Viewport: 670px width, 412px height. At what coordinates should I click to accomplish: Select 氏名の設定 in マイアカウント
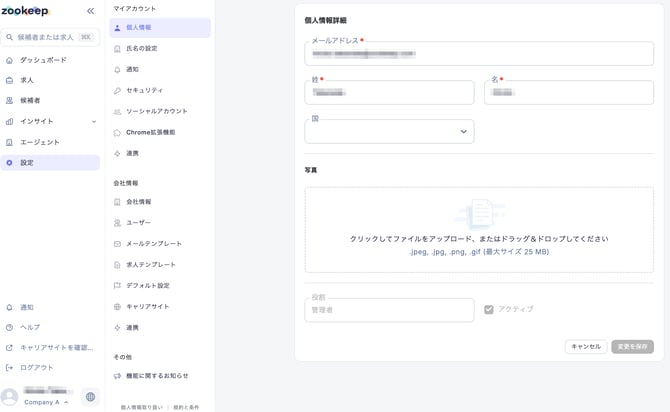click(160, 49)
